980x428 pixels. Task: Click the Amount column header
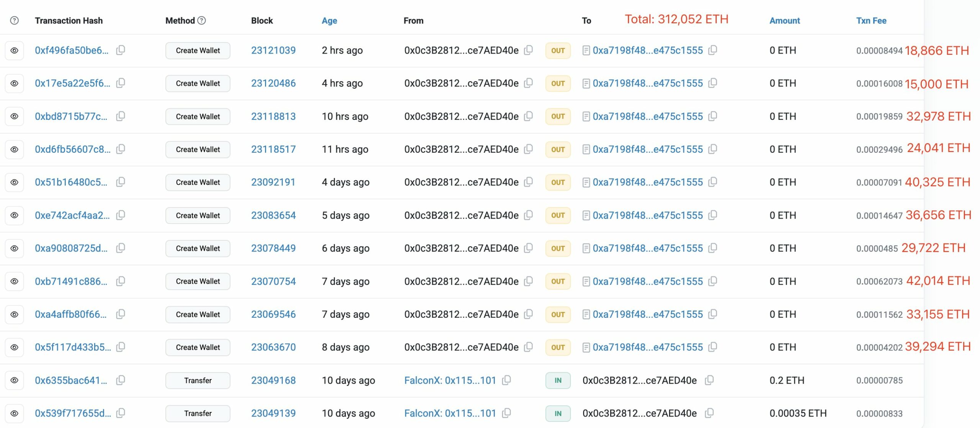784,21
